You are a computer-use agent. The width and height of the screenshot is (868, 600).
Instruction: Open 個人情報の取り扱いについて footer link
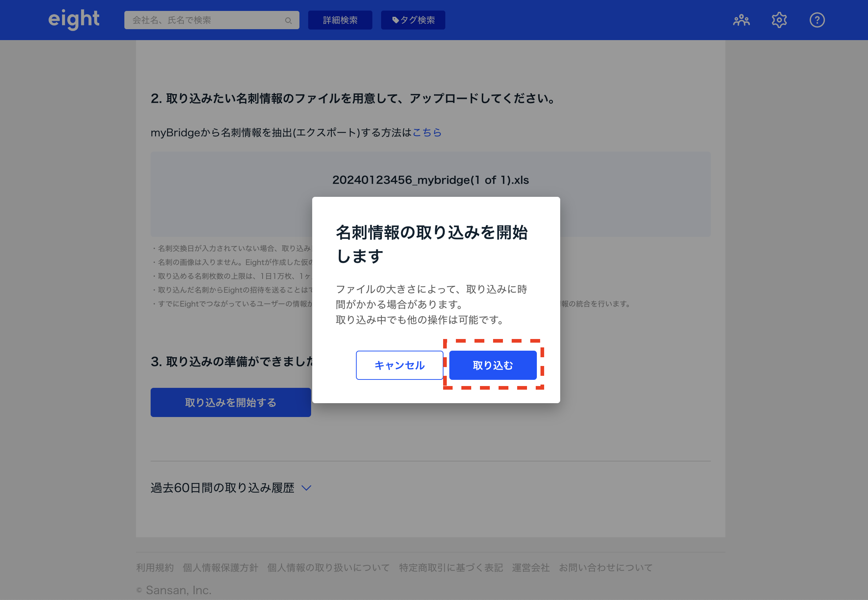(x=328, y=568)
